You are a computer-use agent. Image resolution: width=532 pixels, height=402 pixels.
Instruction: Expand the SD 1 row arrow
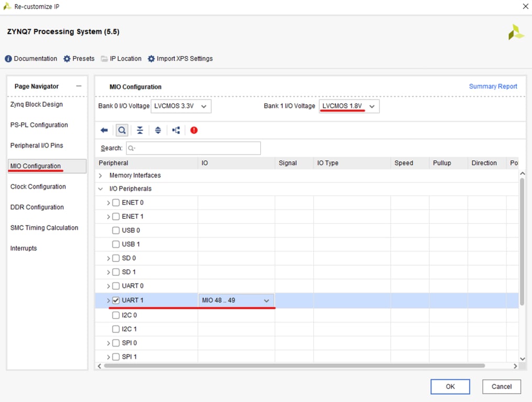coord(108,272)
